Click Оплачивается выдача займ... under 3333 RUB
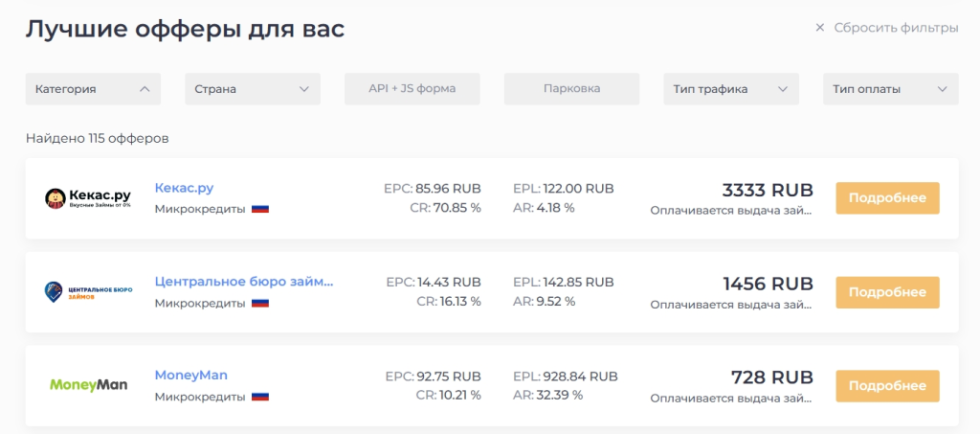 731,211
